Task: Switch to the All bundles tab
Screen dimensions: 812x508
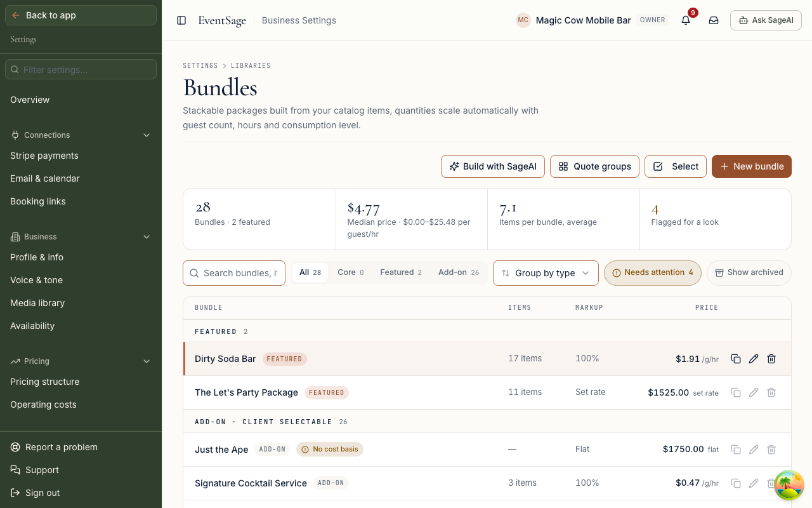Action: click(310, 272)
